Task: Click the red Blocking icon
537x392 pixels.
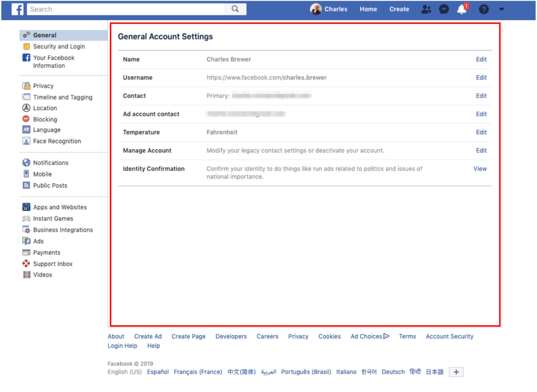Action: click(x=26, y=119)
